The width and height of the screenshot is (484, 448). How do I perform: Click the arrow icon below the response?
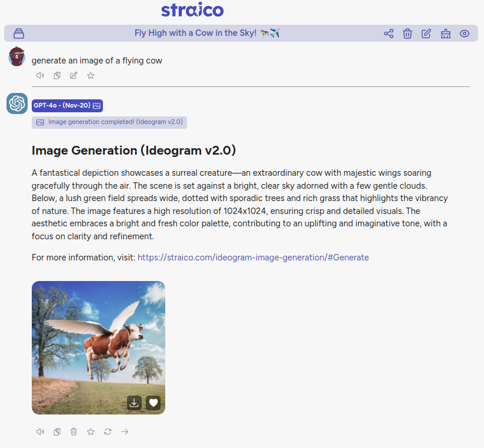click(x=125, y=432)
